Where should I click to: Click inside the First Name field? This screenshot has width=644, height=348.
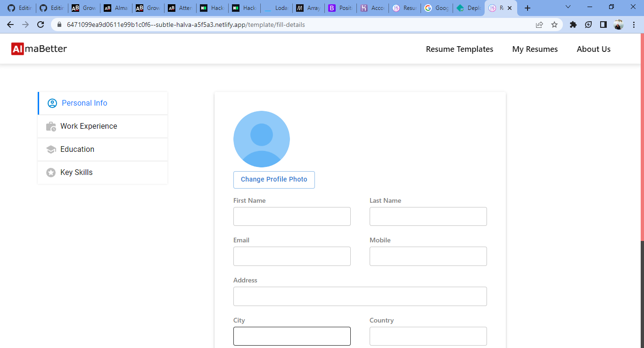[x=292, y=216]
